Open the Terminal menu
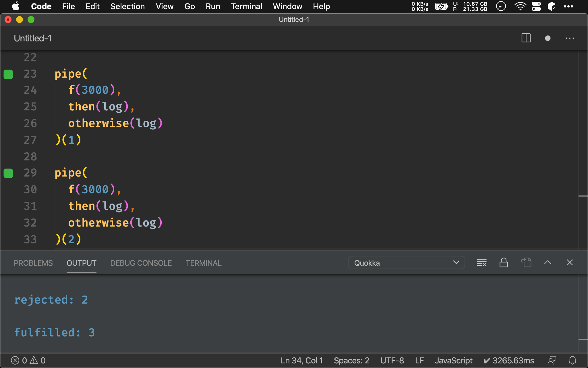The width and height of the screenshot is (588, 368). click(246, 6)
